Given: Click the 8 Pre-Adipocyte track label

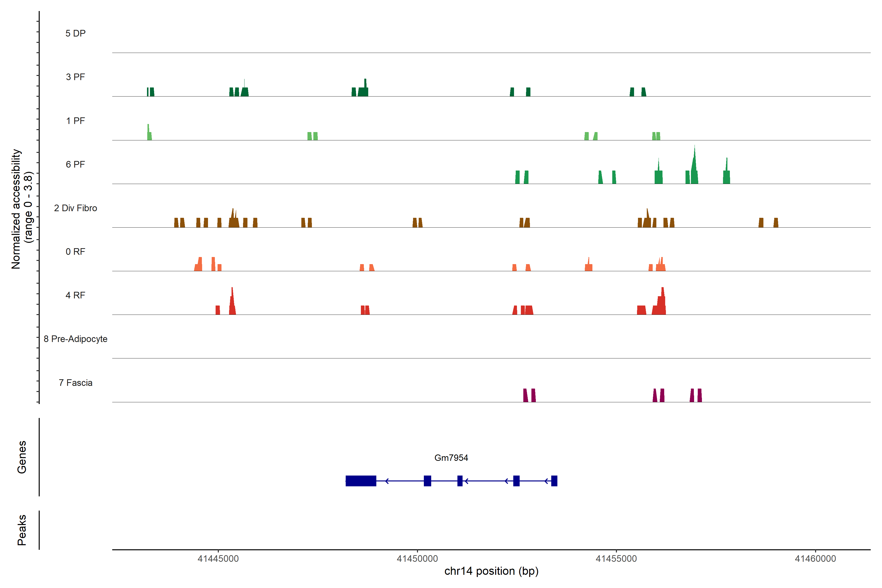Looking at the screenshot, I should [x=75, y=339].
